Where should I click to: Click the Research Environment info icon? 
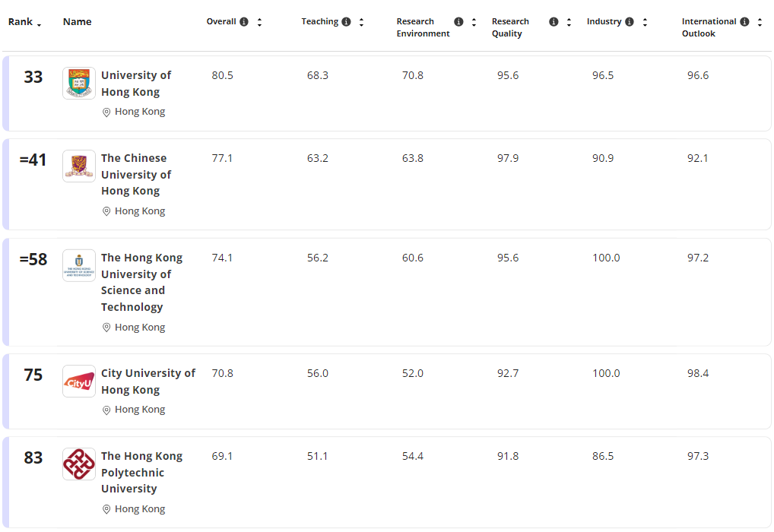pos(458,22)
